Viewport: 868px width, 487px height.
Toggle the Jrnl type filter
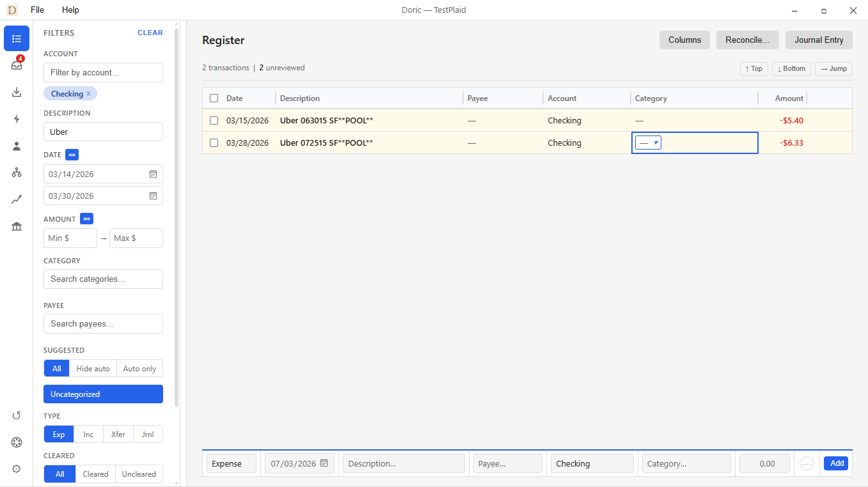pos(148,434)
